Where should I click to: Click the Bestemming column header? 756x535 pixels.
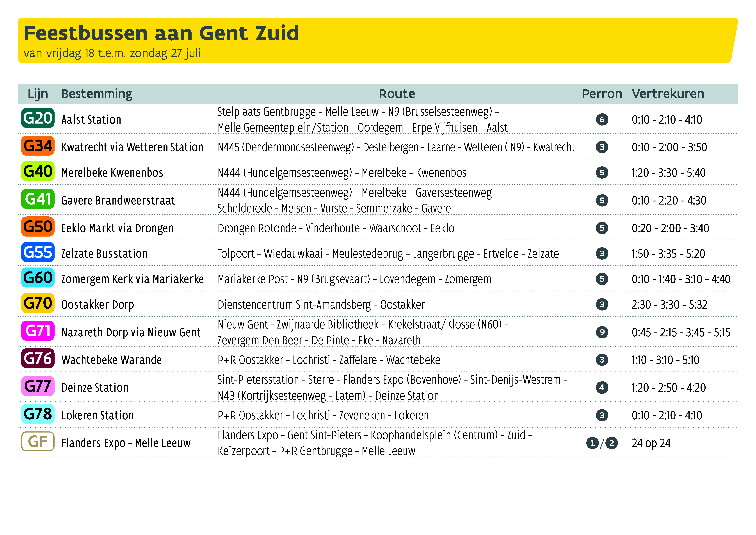click(x=97, y=94)
